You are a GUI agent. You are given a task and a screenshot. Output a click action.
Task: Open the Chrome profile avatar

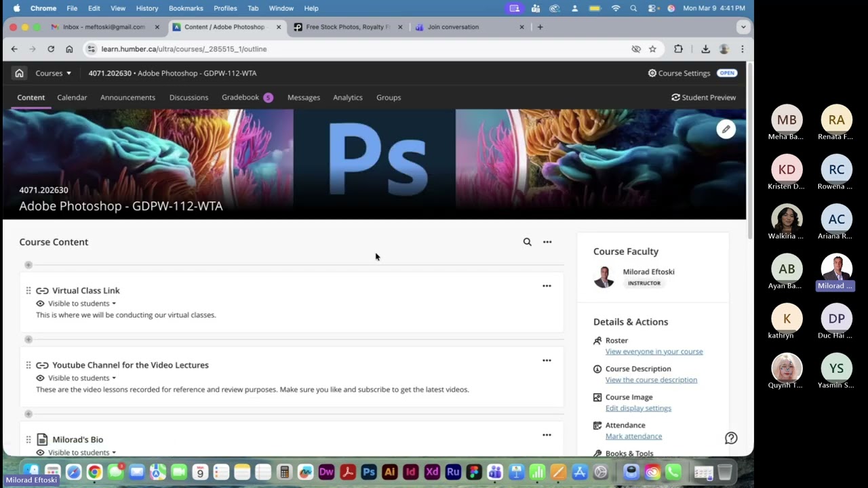[x=724, y=49]
